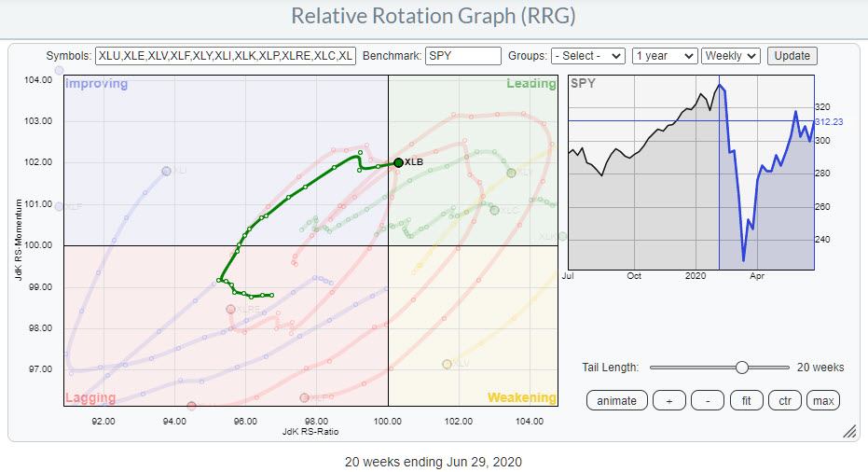868x472 pixels.
Task: Click the minus zoom-out button
Action: 708,401
